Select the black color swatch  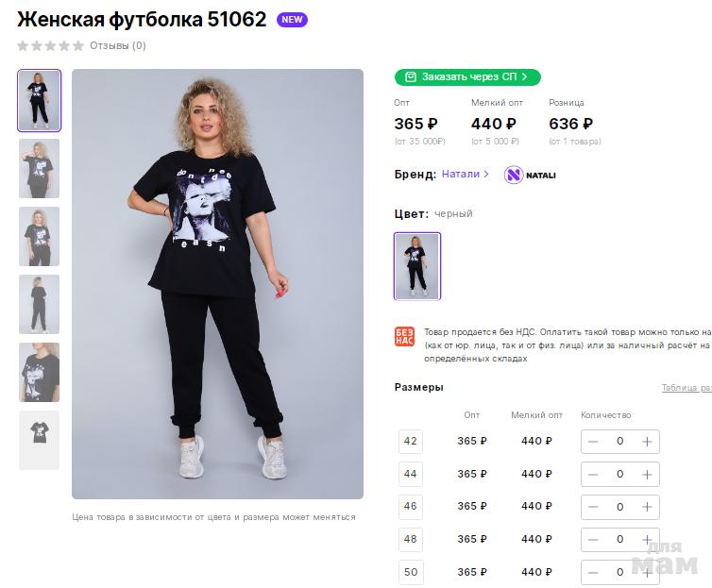(417, 266)
